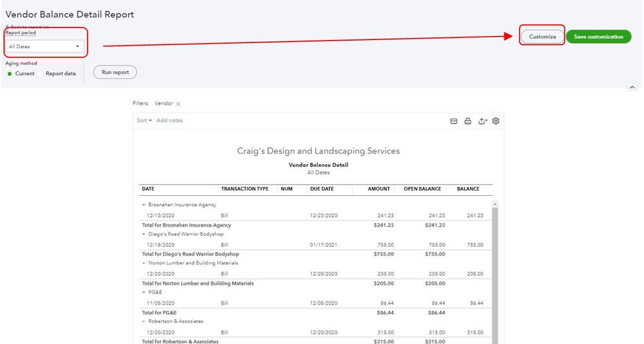Click Save customization button
The image size is (644, 344).
coord(598,37)
